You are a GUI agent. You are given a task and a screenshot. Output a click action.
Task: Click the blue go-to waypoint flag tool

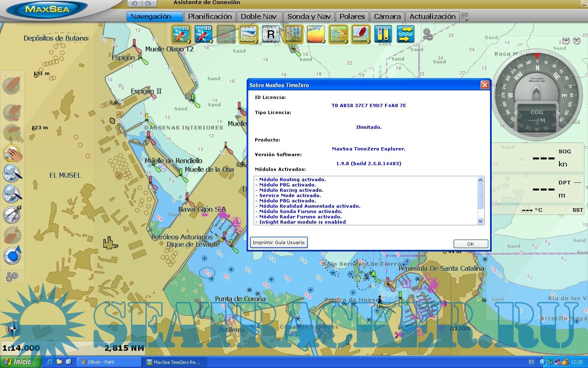[x=12, y=255]
